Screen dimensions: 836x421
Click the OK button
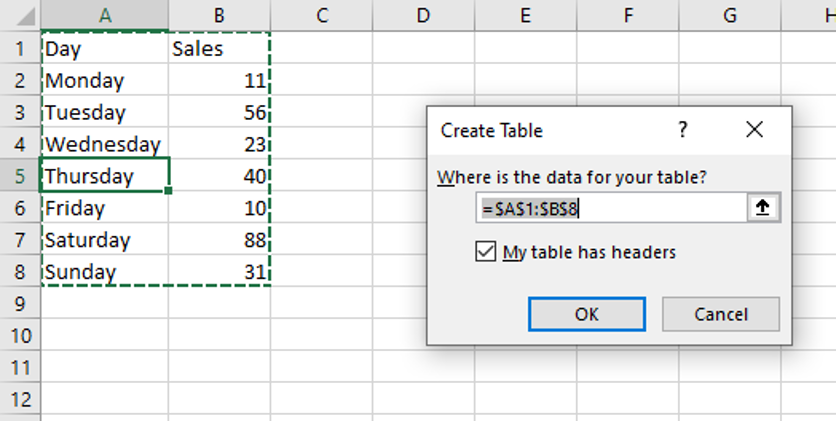[587, 314]
